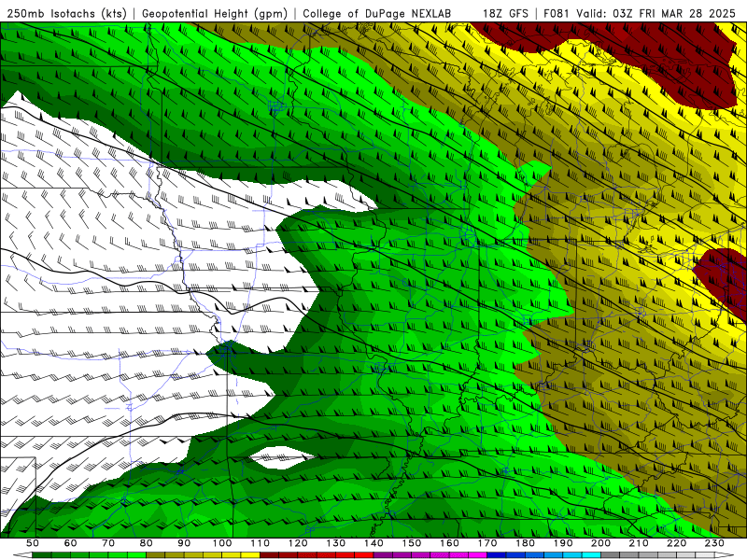
Task: Click the '130' value on the color scale
Action: 336,543
